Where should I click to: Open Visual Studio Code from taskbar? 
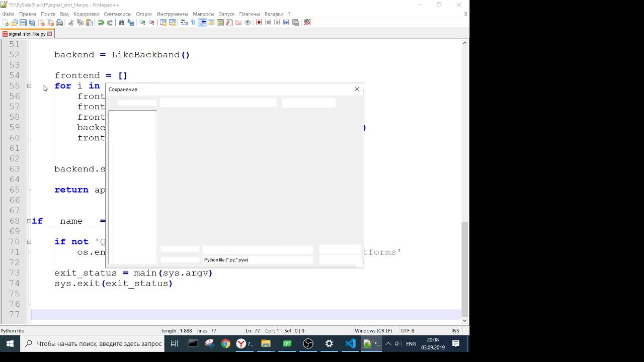click(x=351, y=343)
